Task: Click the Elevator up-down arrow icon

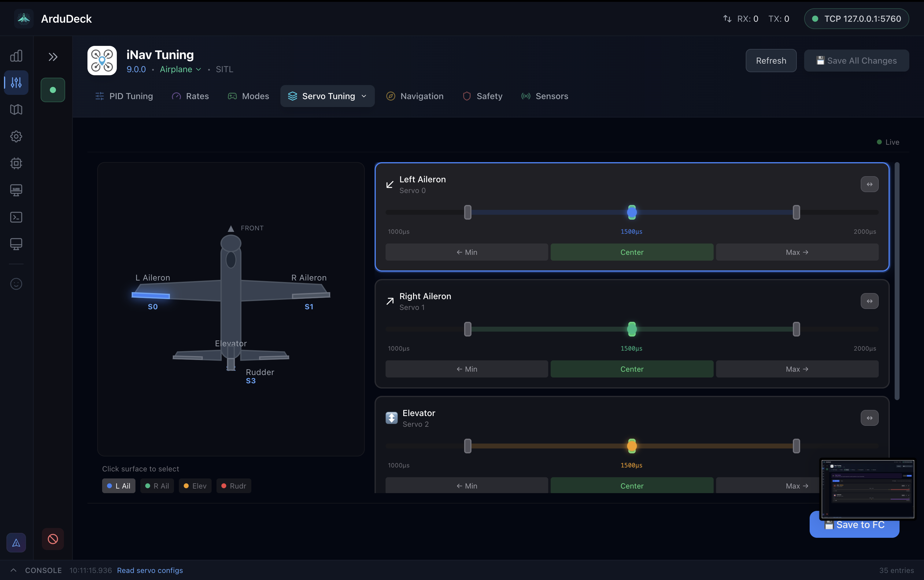Action: tap(391, 418)
